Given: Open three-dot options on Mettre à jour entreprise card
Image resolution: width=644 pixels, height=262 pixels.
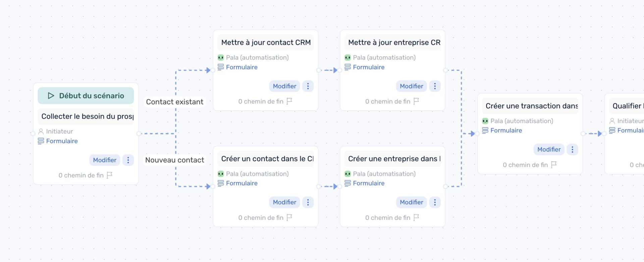Looking at the screenshot, I should (435, 86).
